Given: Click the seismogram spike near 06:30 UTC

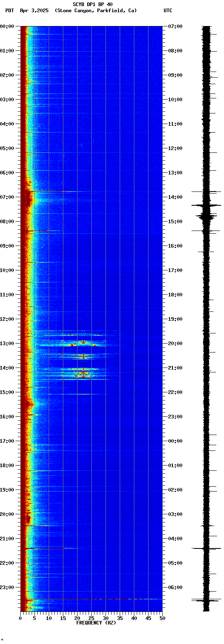Looking at the screenshot, I should pyautogui.click(x=206, y=600).
